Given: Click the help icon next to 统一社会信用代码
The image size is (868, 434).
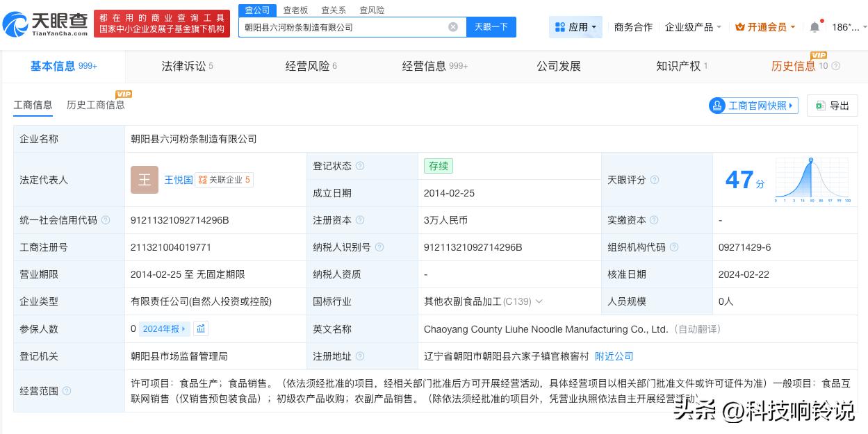Looking at the screenshot, I should [106, 220].
